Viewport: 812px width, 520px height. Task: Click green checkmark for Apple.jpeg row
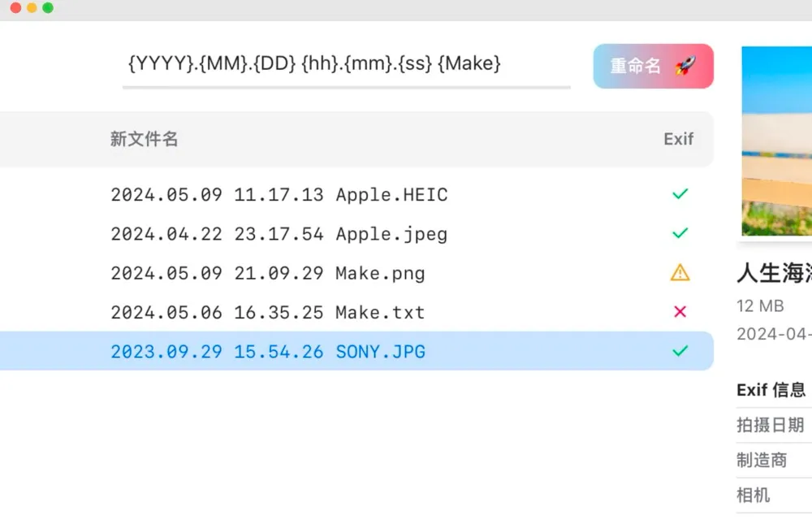point(680,233)
